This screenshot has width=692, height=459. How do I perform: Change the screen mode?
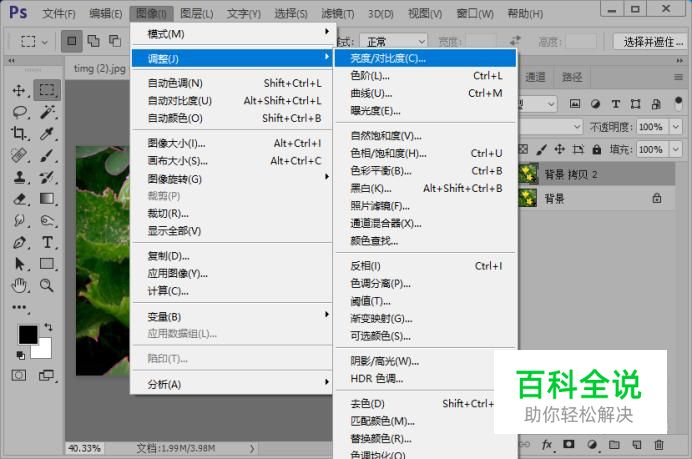click(x=46, y=376)
